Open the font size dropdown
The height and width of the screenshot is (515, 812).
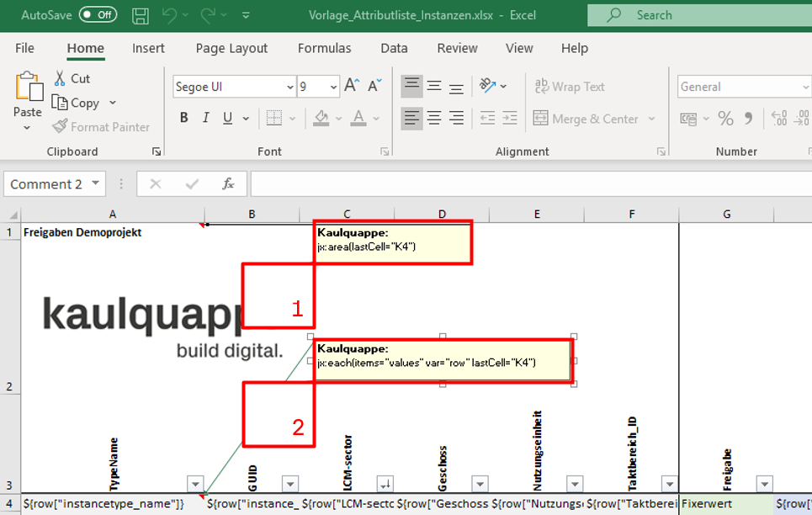click(333, 87)
